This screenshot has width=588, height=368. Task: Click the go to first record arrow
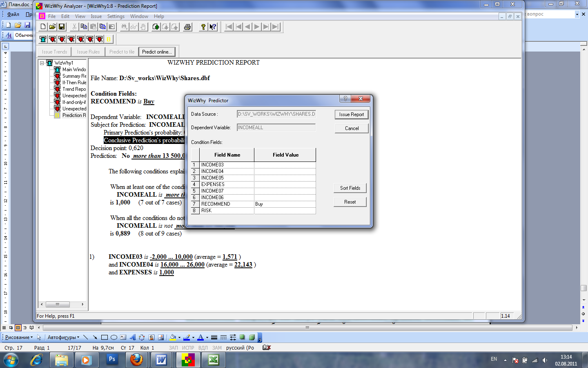point(229,27)
